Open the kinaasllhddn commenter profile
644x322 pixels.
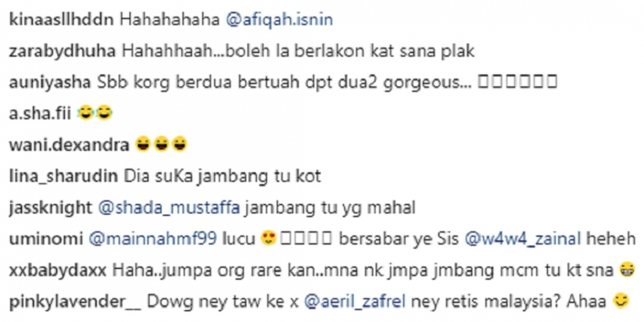(61, 21)
